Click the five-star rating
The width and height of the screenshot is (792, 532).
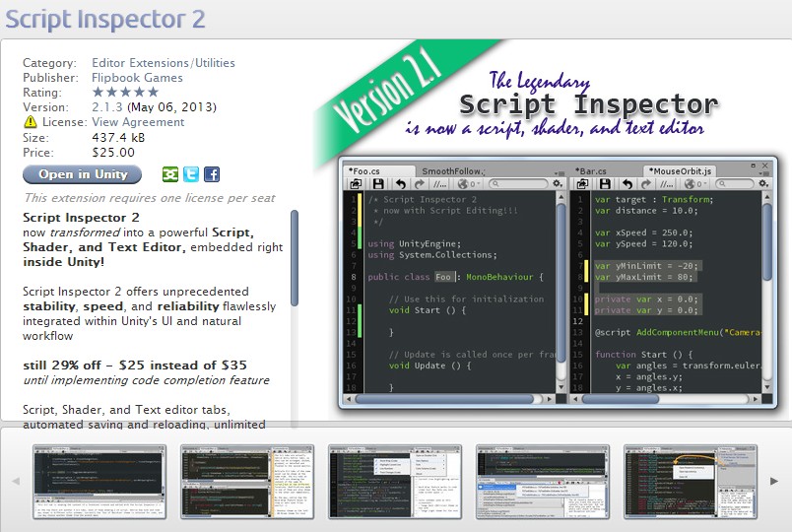click(x=126, y=92)
